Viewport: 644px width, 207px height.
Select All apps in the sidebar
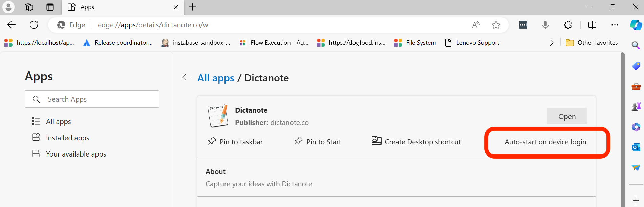pyautogui.click(x=51, y=121)
